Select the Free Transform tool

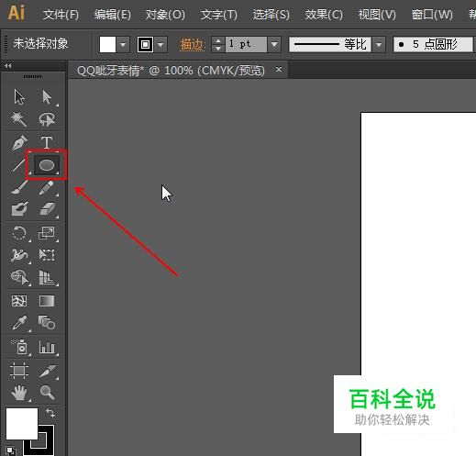[47, 254]
